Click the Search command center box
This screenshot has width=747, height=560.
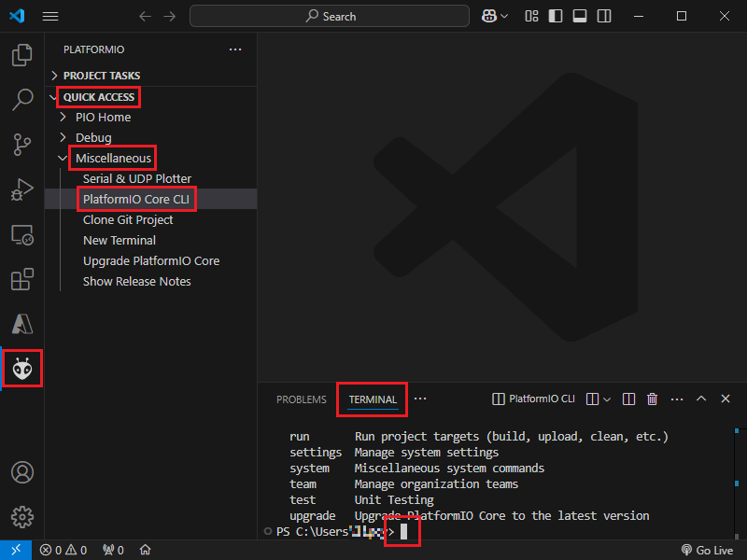(x=330, y=16)
